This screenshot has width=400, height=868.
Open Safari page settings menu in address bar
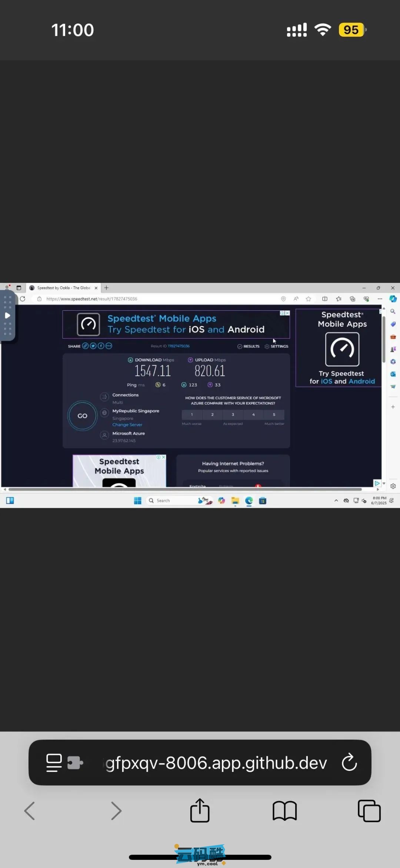[x=54, y=763]
